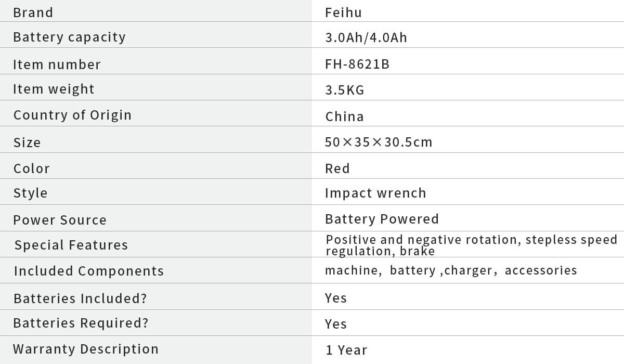Click the Brand label cell

[33, 12]
